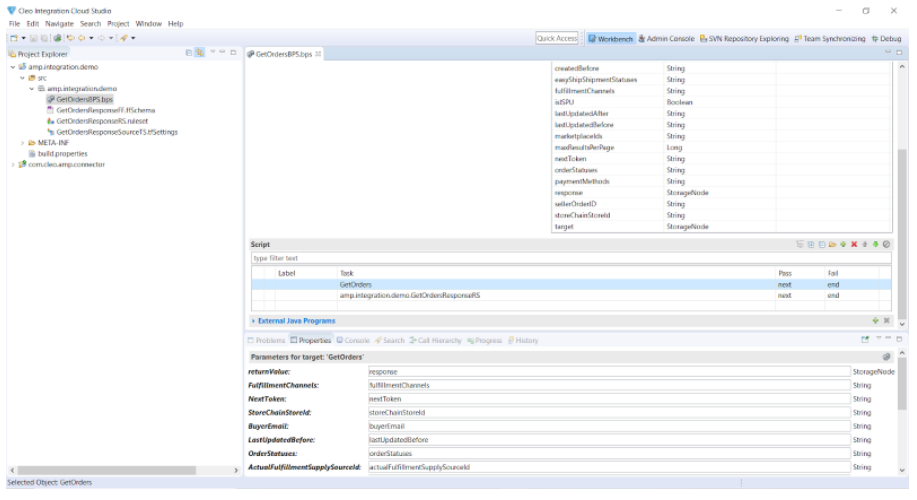Viewport: 917px width, 500px height.
Task: Click the Back navigation arrow icon
Action: pyautogui.click(x=82, y=38)
